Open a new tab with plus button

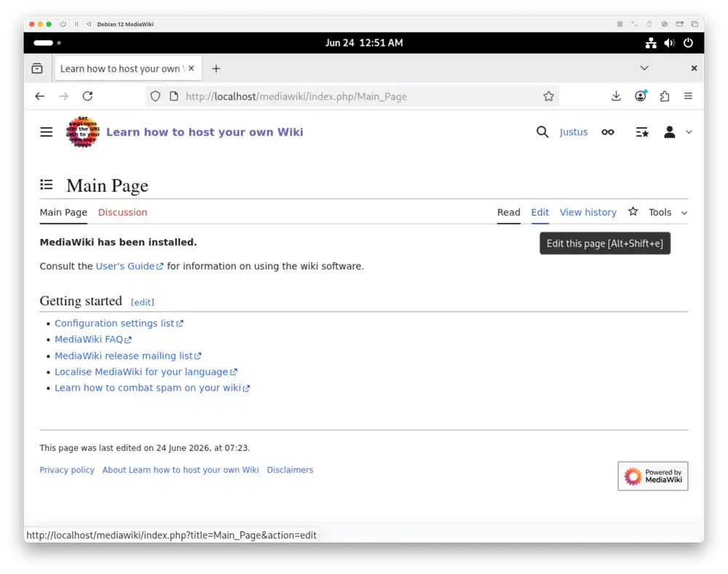coord(216,68)
